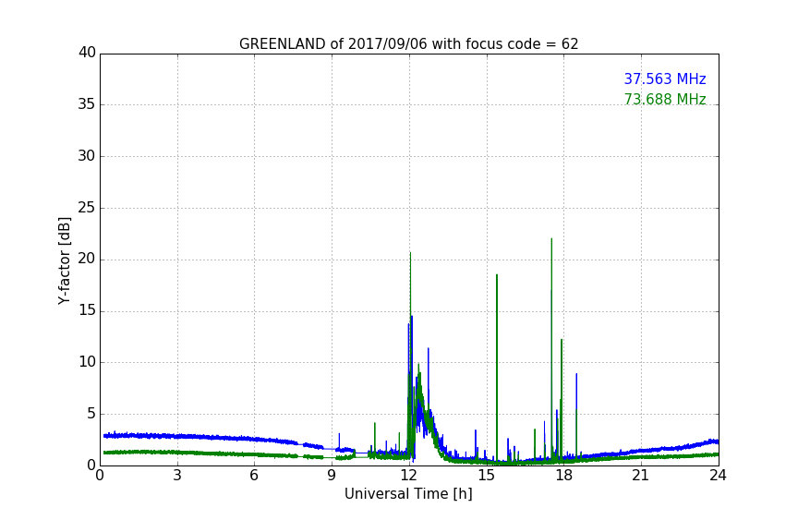Click the green spike peak just after 15 h

pos(497,275)
